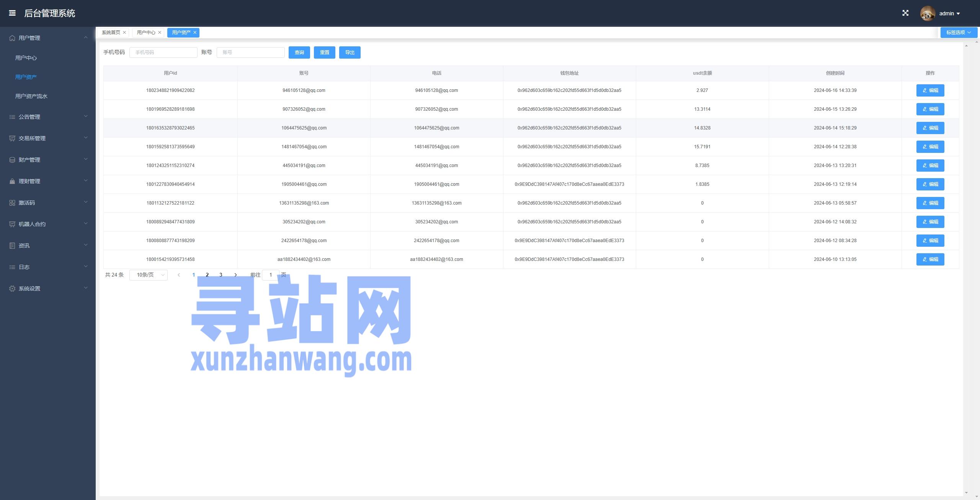Expand the 系统设置 chevron

tap(86, 288)
